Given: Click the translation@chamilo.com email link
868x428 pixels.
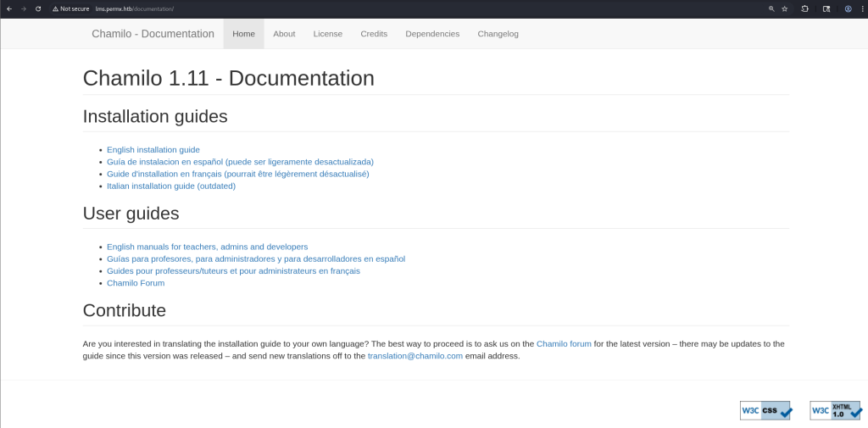Looking at the screenshot, I should (x=415, y=356).
